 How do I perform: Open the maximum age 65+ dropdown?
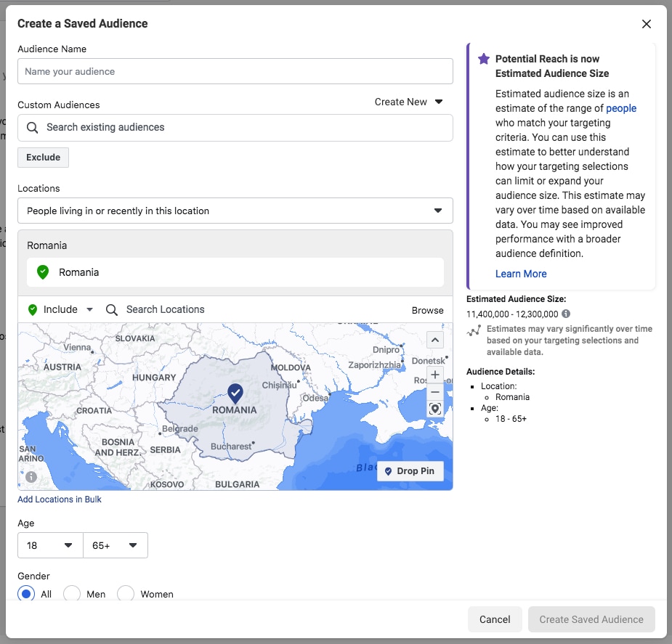[116, 545]
